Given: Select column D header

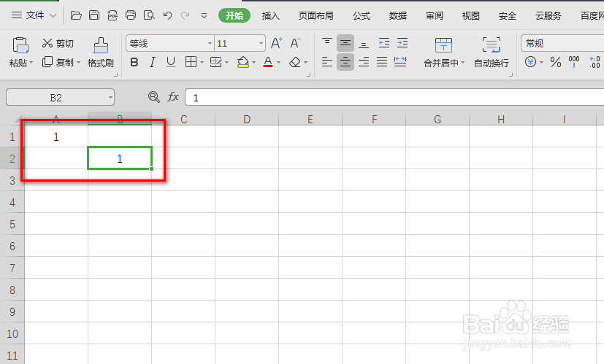Looking at the screenshot, I should coord(247,120).
